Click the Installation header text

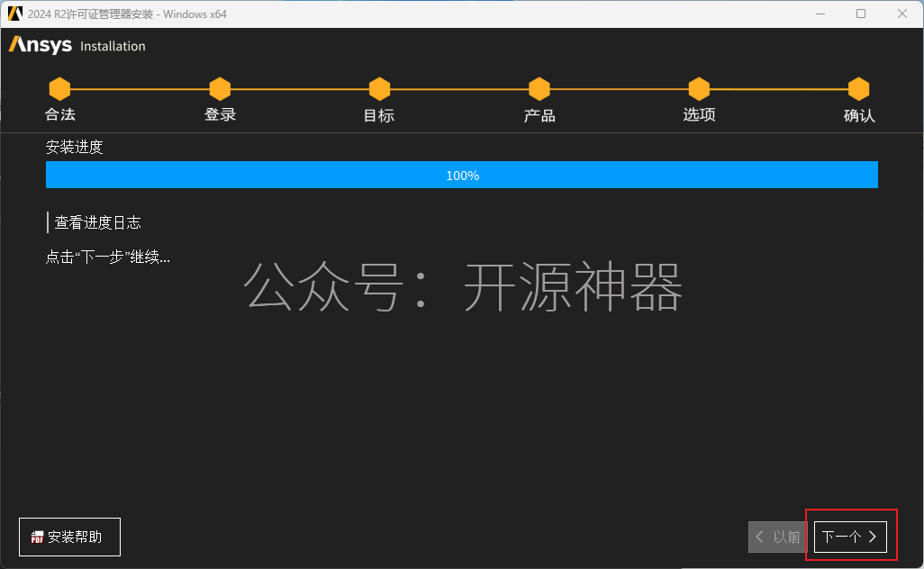click(x=113, y=46)
